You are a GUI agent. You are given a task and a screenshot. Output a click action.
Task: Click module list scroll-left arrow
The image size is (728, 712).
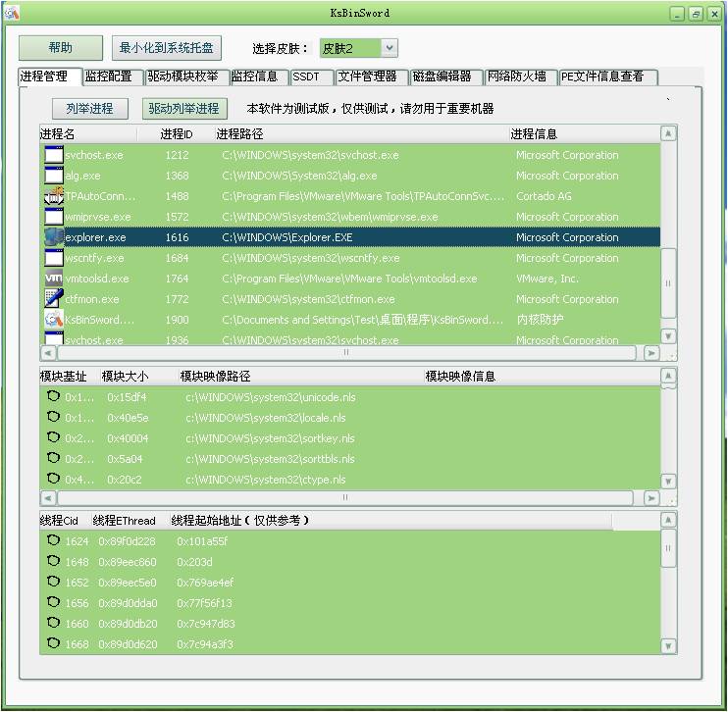point(48,498)
